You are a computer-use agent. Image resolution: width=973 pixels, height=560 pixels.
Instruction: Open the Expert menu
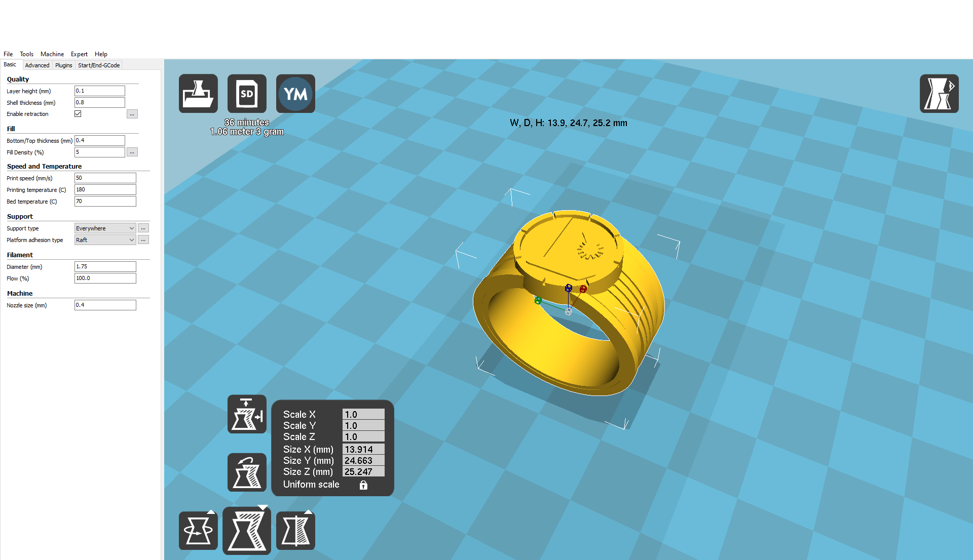point(79,54)
